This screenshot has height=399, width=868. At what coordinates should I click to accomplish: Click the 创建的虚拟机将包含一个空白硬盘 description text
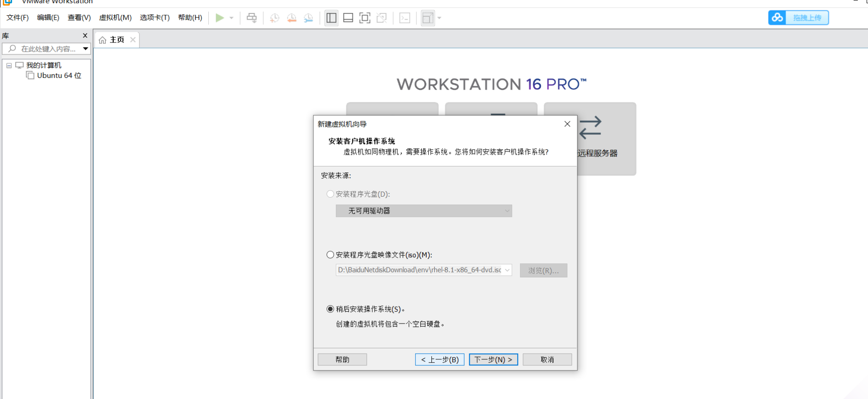390,324
